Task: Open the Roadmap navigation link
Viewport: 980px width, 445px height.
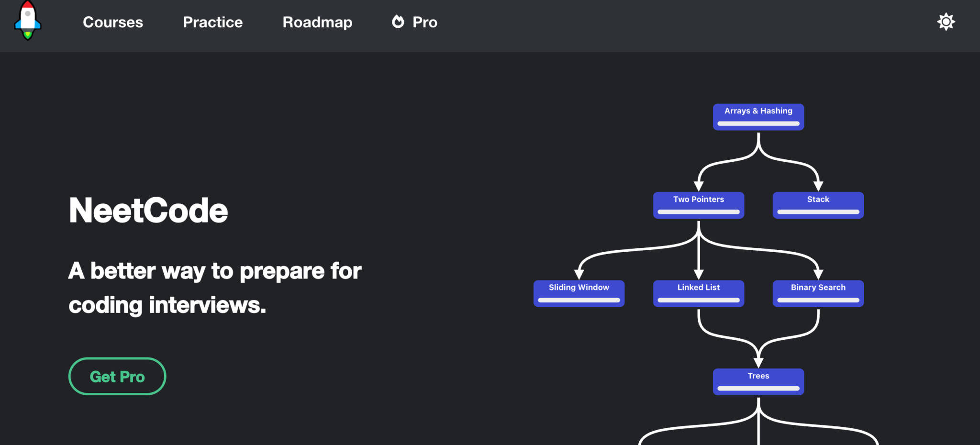Action: tap(317, 22)
